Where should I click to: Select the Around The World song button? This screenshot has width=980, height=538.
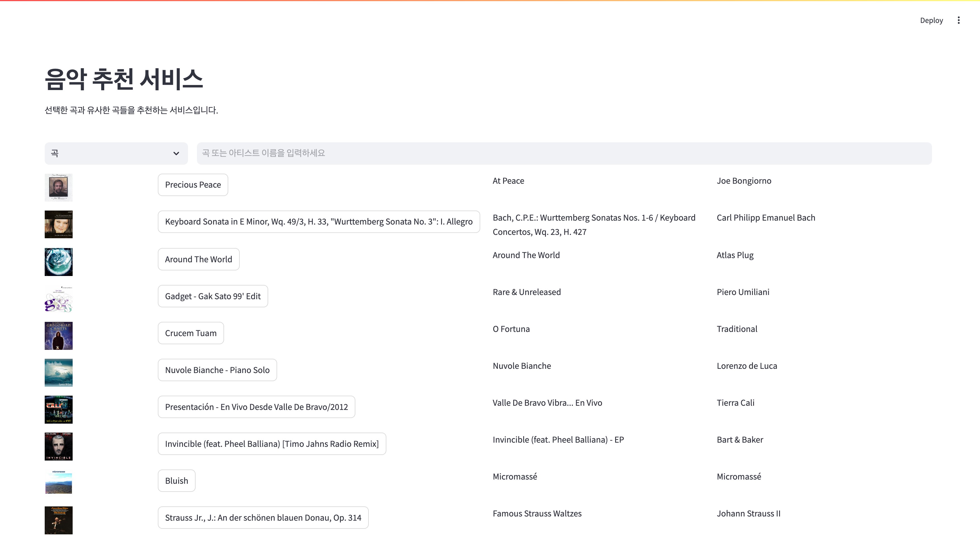(x=198, y=259)
